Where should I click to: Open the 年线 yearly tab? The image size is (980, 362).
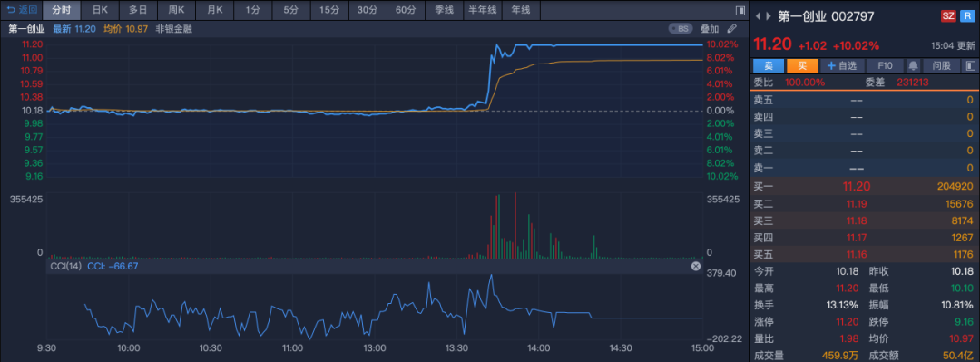pos(521,10)
